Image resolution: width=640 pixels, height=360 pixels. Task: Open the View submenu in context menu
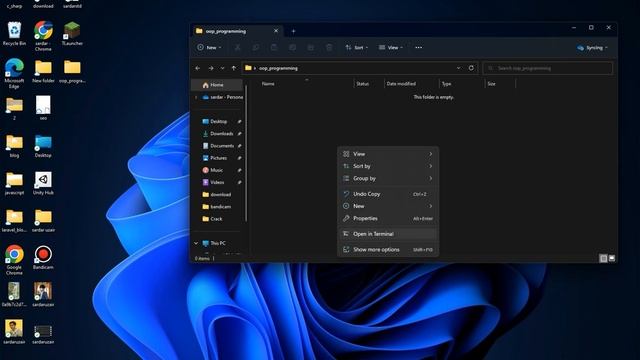(x=388, y=154)
